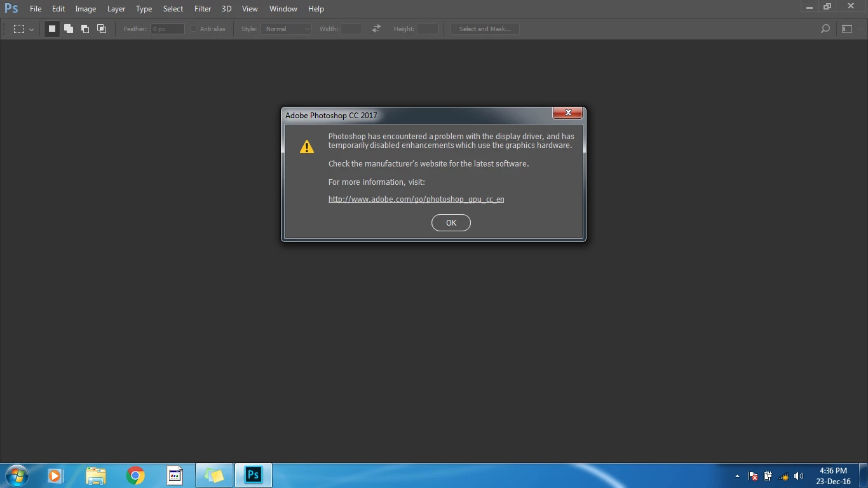
Task: Open the Filter menu
Action: [203, 9]
